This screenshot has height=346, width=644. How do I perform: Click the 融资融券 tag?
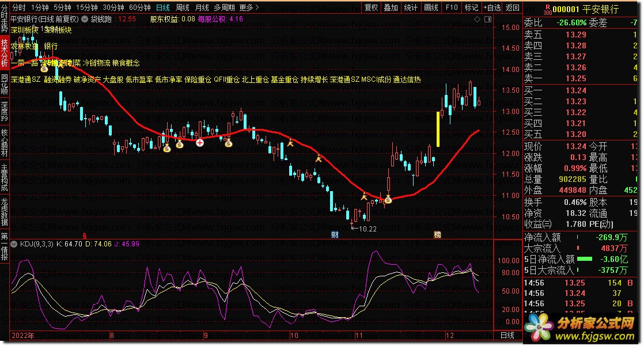[58, 79]
